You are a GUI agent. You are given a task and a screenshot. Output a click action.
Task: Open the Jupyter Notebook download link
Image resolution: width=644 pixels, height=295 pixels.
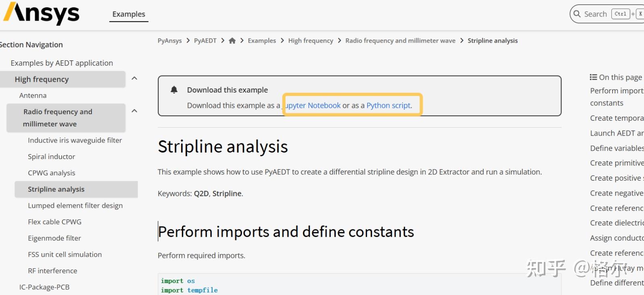[313, 105]
